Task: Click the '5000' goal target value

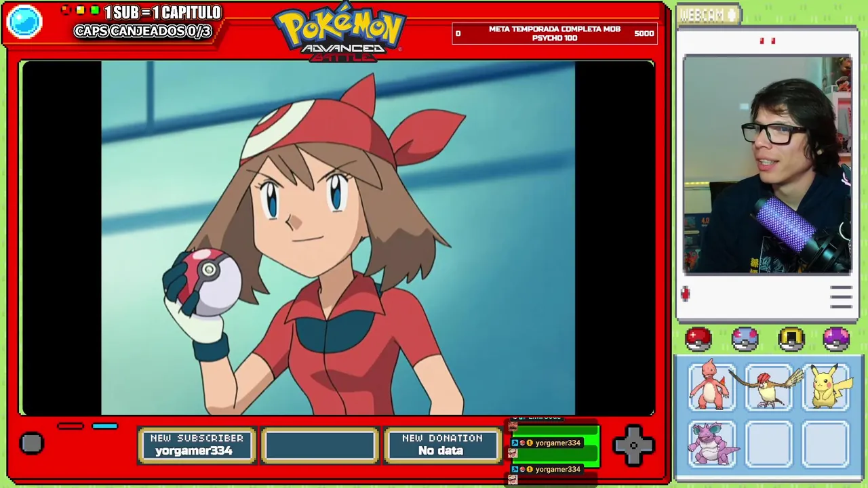Action: [644, 33]
